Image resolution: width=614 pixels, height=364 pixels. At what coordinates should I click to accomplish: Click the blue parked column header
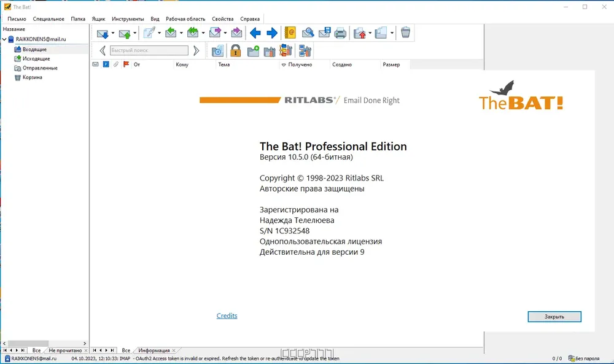pos(106,64)
